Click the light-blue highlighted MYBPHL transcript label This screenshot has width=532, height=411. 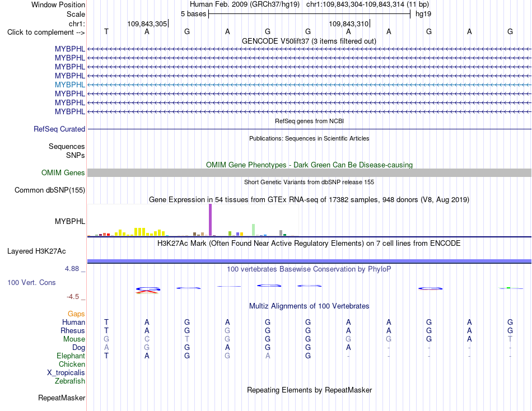pos(70,85)
